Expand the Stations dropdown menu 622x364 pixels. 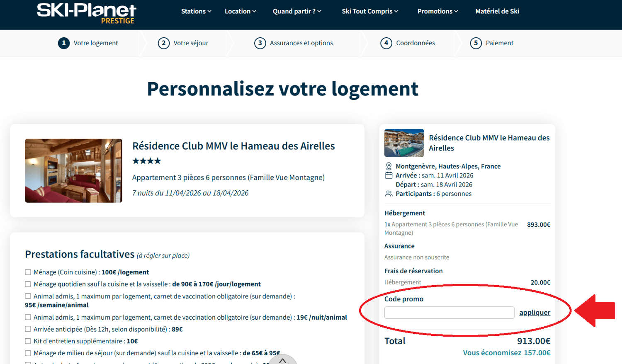[196, 11]
